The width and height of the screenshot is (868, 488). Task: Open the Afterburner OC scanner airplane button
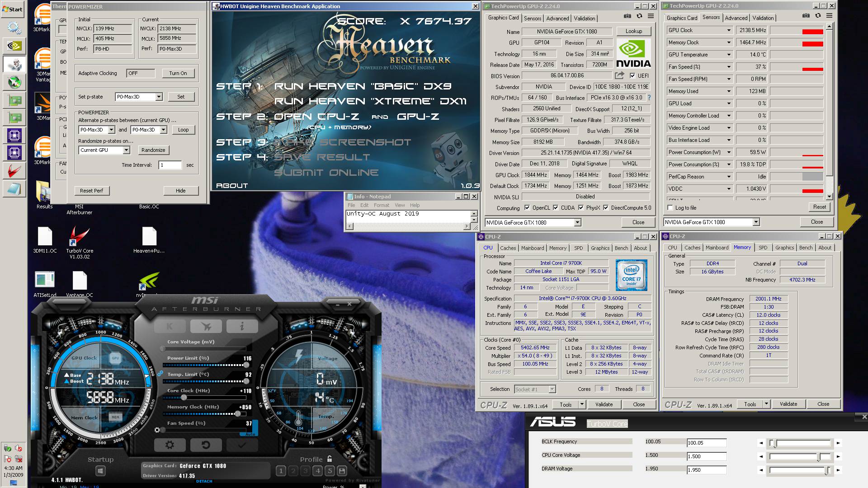[x=206, y=326]
